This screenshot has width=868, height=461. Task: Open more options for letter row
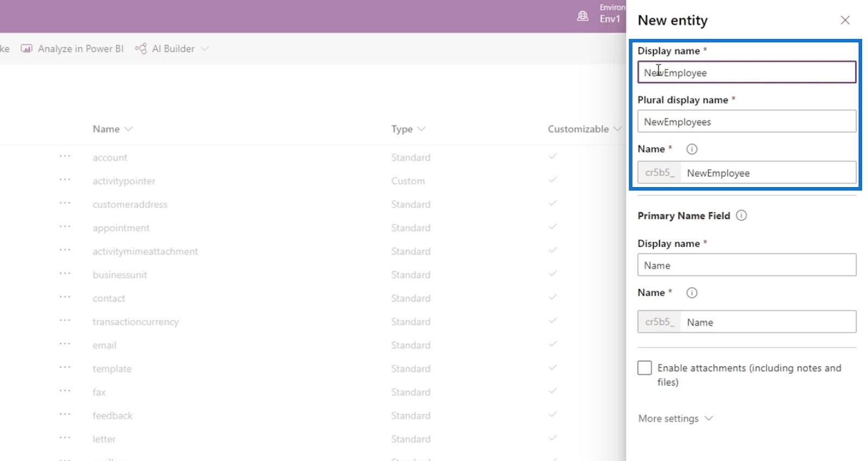point(65,438)
